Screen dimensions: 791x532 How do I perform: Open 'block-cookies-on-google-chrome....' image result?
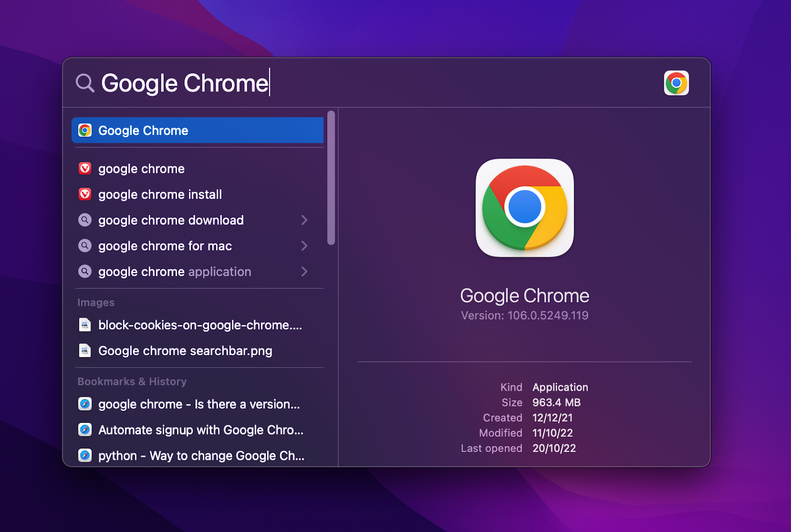coord(198,325)
